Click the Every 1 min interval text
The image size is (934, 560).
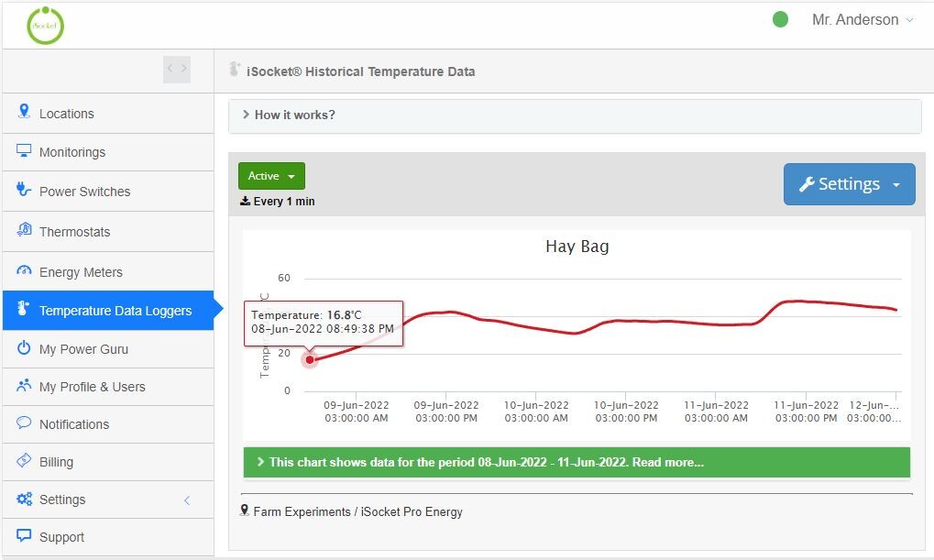[x=284, y=202]
